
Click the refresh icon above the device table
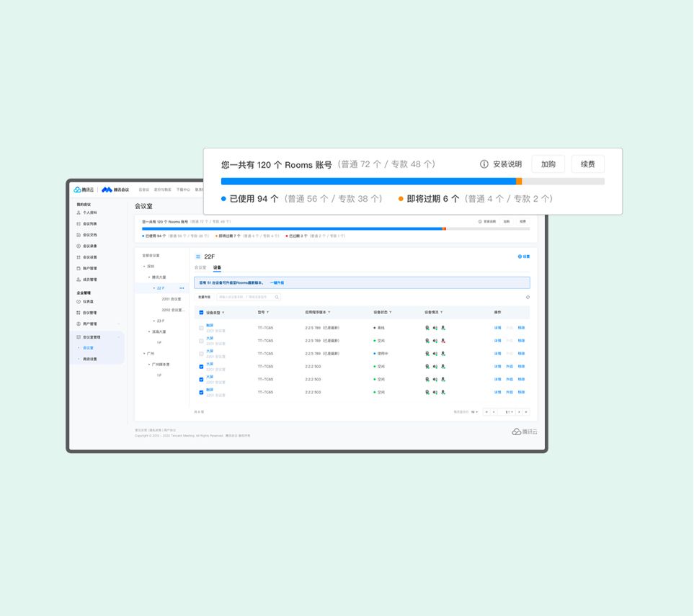[x=528, y=297]
